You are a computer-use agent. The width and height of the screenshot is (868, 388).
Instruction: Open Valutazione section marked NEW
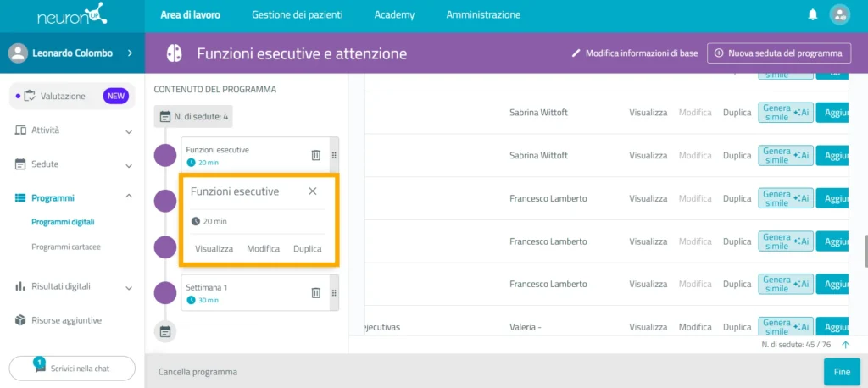73,97
